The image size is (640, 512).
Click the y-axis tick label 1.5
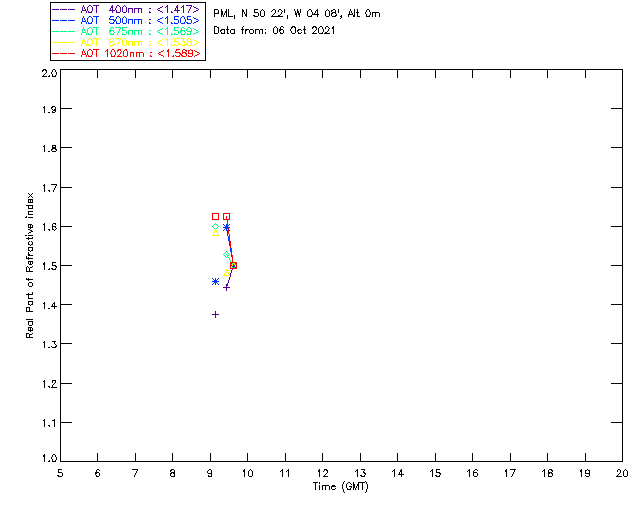tap(49, 266)
